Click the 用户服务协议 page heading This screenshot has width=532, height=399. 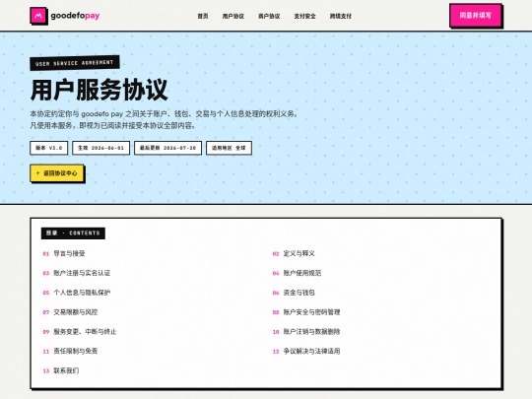point(100,90)
